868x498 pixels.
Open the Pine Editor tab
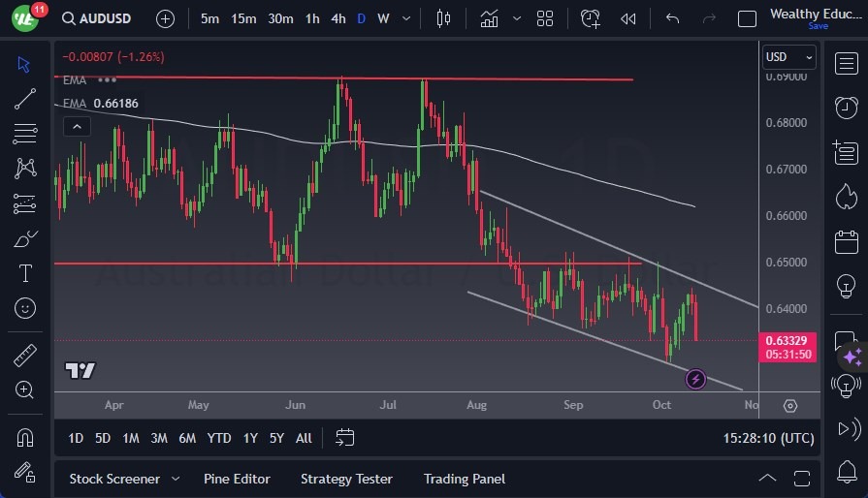(x=237, y=479)
